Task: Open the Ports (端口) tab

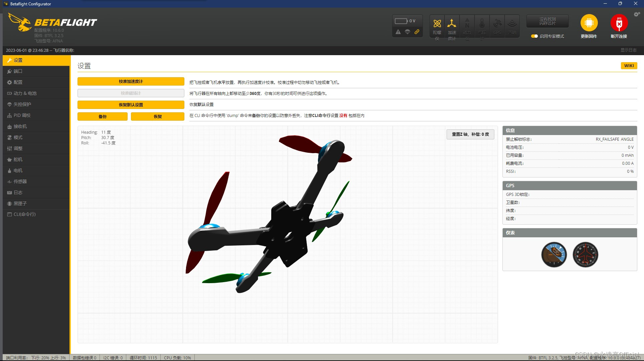Action: click(x=18, y=71)
